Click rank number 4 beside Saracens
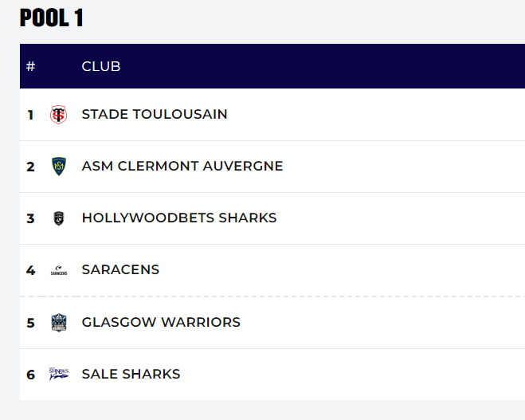Screen dimensions: 525x420 (31, 270)
